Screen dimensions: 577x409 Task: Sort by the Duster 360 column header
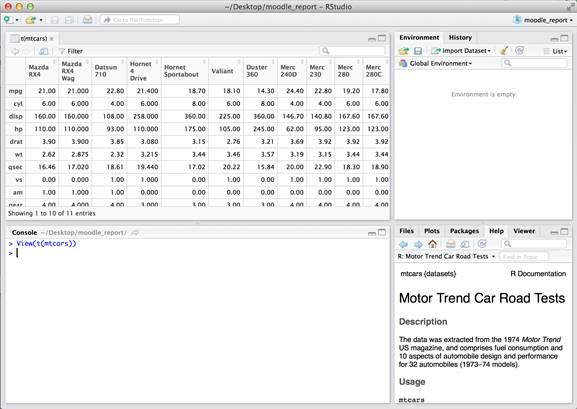point(260,71)
